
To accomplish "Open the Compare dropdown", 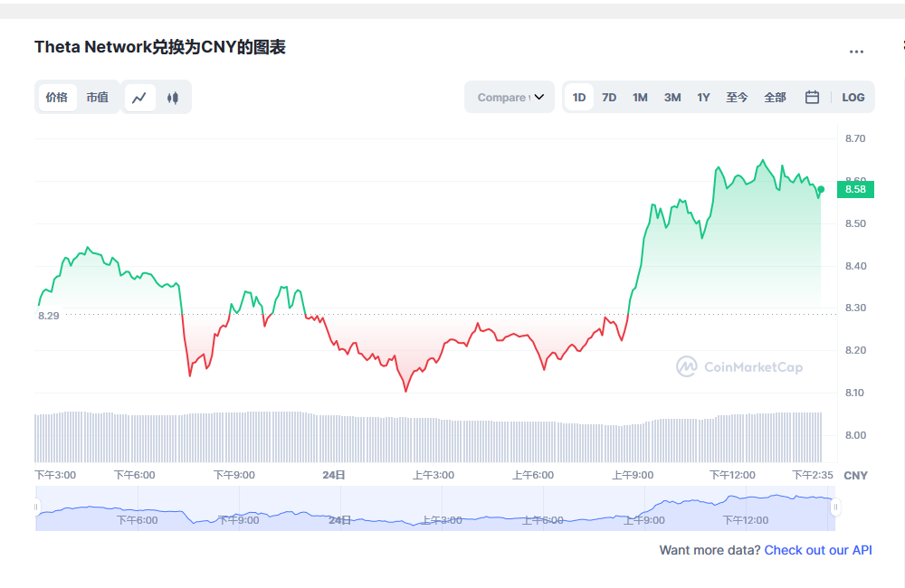I will (x=510, y=97).
